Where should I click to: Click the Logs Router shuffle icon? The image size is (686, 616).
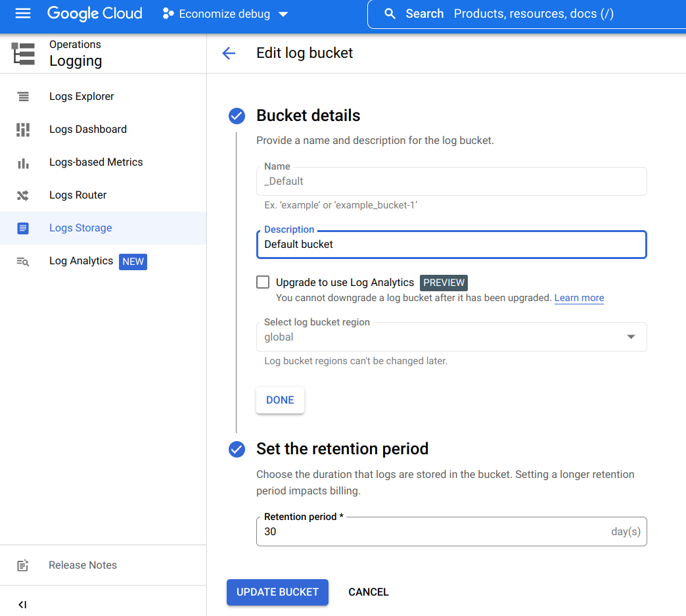(x=23, y=195)
